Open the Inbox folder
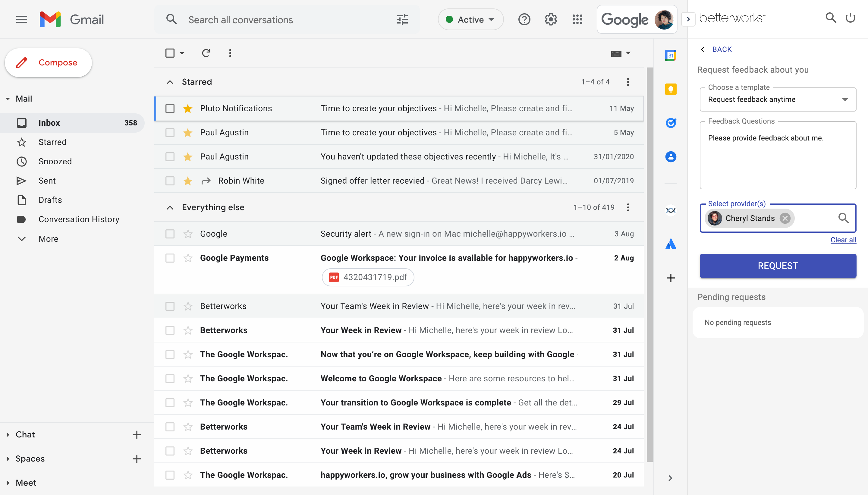The width and height of the screenshot is (868, 495). pyautogui.click(x=49, y=122)
